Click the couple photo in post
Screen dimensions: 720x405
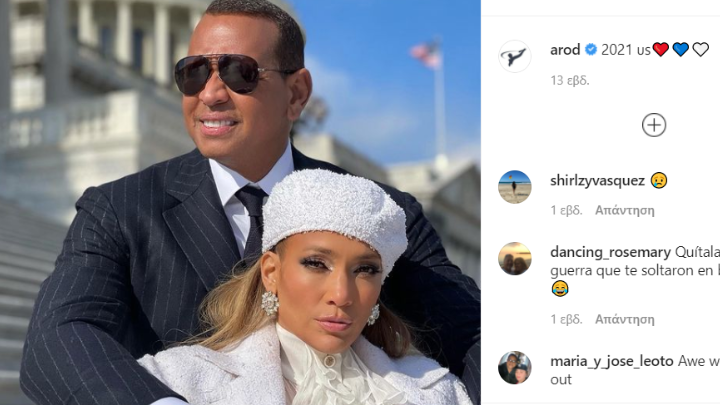tap(240, 202)
